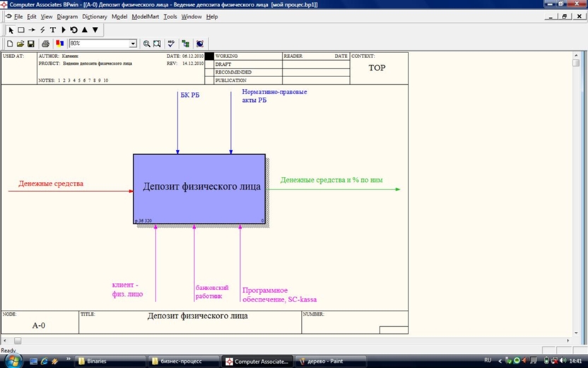Viewport: 588px width, 368px height.
Task: Click the volume icon in system tray
Action: tap(563, 360)
